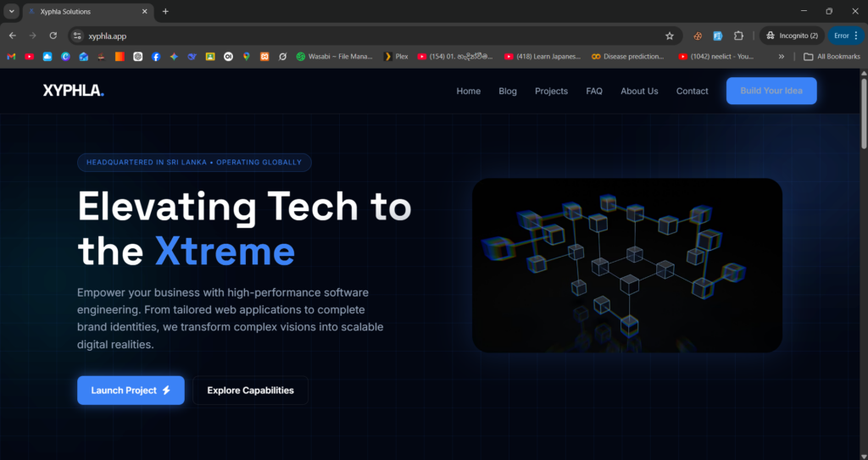Open new tab with the plus button

[165, 11]
